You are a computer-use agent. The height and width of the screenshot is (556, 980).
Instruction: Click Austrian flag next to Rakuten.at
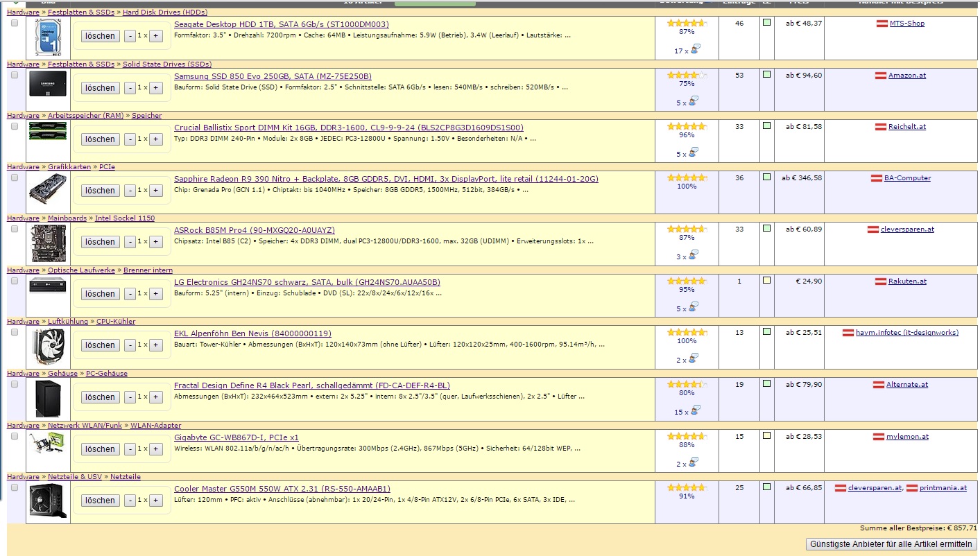[881, 281]
